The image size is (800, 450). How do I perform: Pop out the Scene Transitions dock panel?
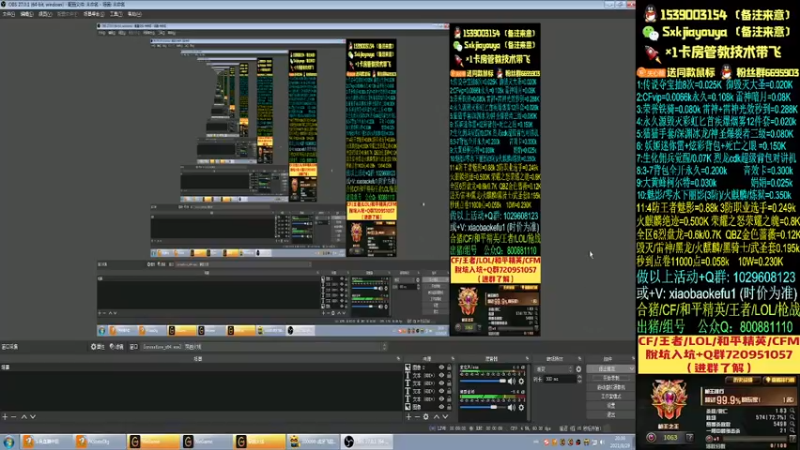pyautogui.click(x=579, y=359)
